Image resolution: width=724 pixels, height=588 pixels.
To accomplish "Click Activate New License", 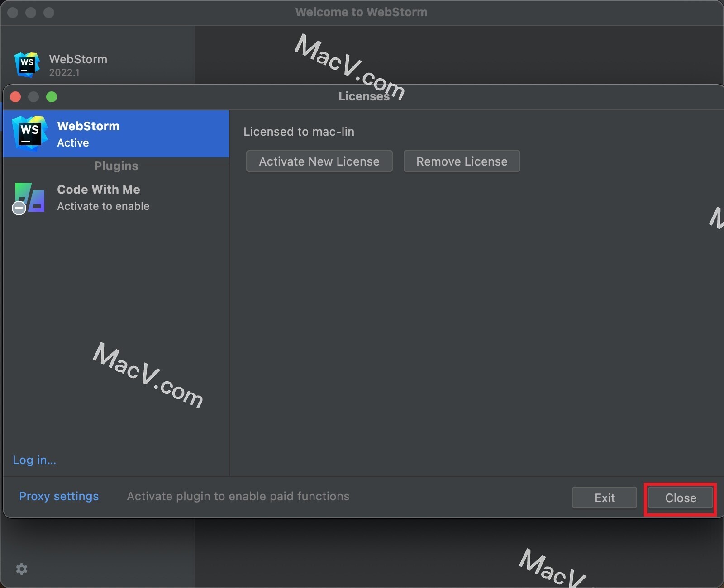I will point(319,161).
